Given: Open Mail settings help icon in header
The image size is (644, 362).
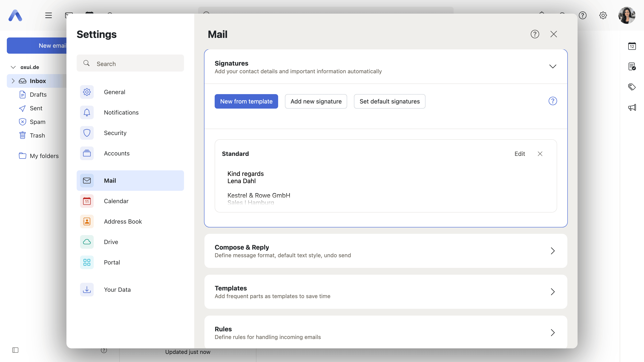Looking at the screenshot, I should pyautogui.click(x=535, y=34).
